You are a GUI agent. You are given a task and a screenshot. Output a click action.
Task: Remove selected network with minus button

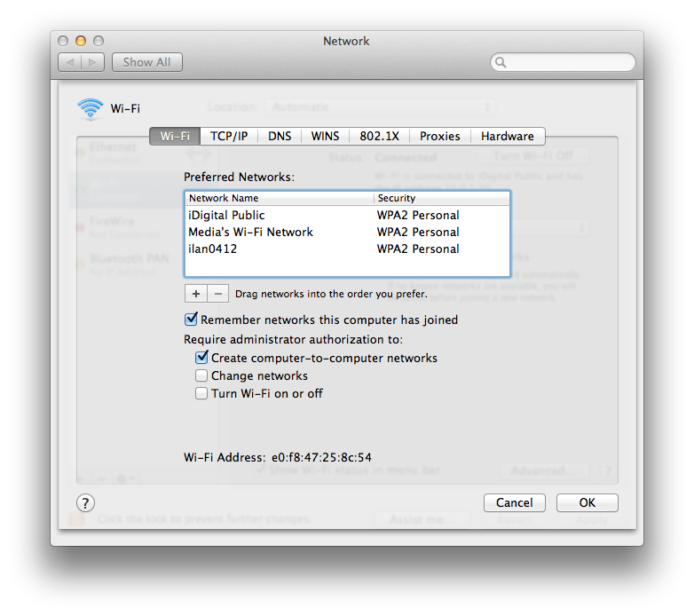tap(217, 294)
